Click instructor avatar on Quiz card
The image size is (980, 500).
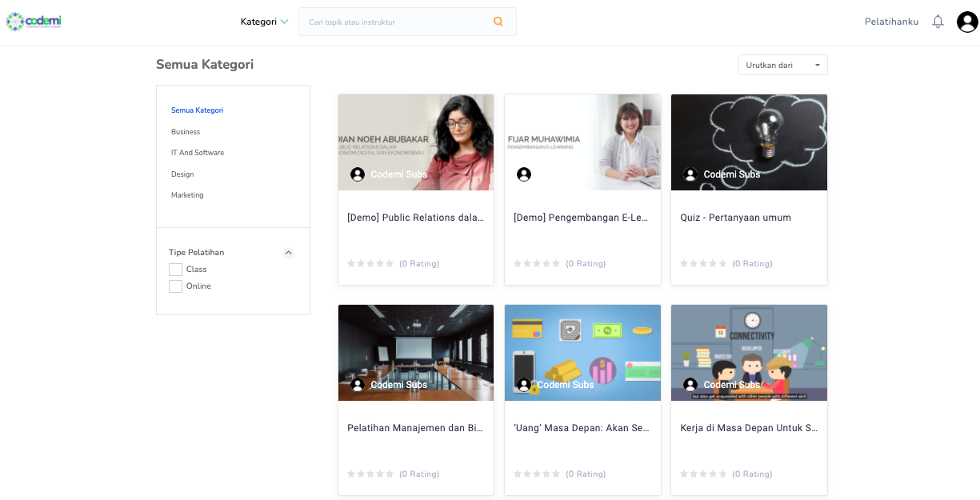click(690, 174)
